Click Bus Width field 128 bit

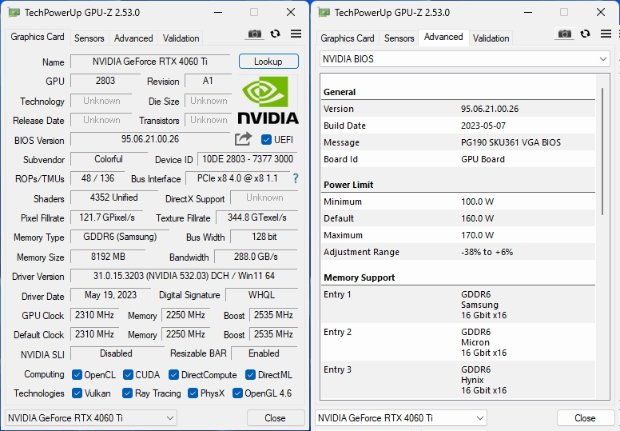(264, 237)
